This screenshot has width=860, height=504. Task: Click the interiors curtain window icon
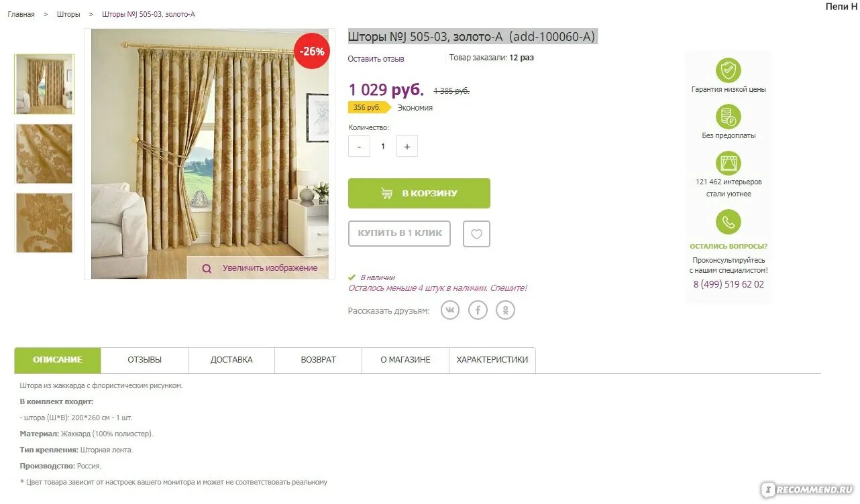pos(728,163)
